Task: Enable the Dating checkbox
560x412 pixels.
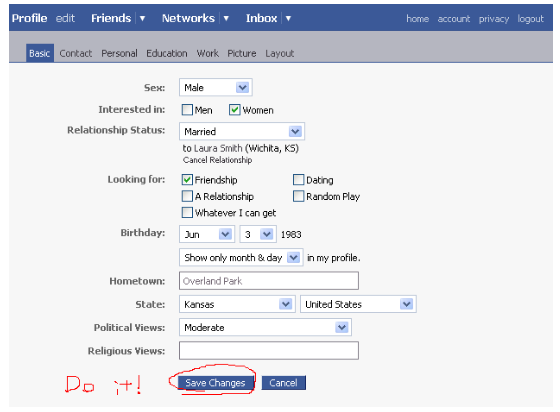Action: (299, 179)
